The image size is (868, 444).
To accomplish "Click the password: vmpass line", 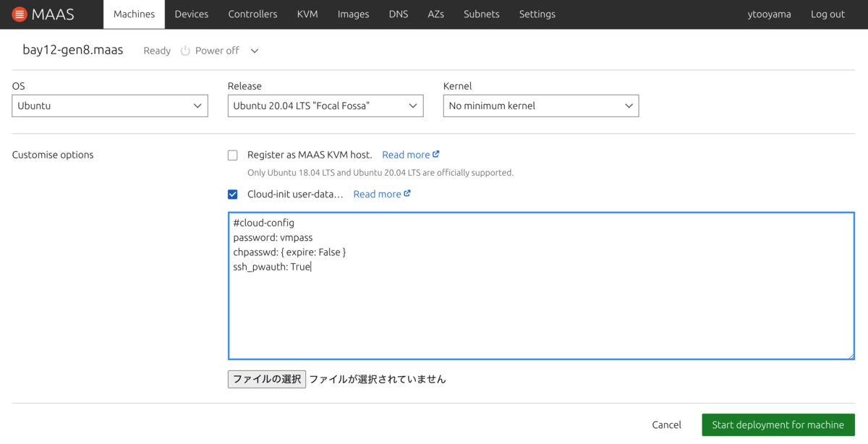I will coord(273,237).
